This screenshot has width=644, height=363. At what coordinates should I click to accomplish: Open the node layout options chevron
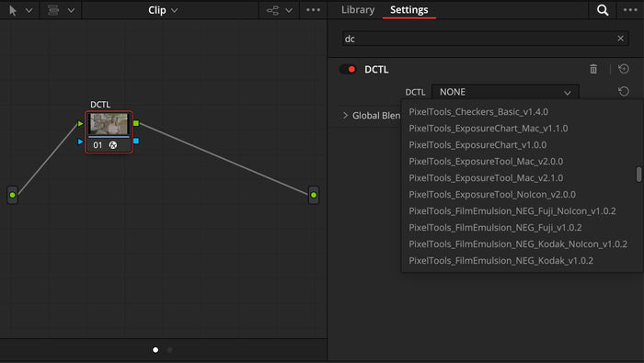pyautogui.click(x=289, y=10)
